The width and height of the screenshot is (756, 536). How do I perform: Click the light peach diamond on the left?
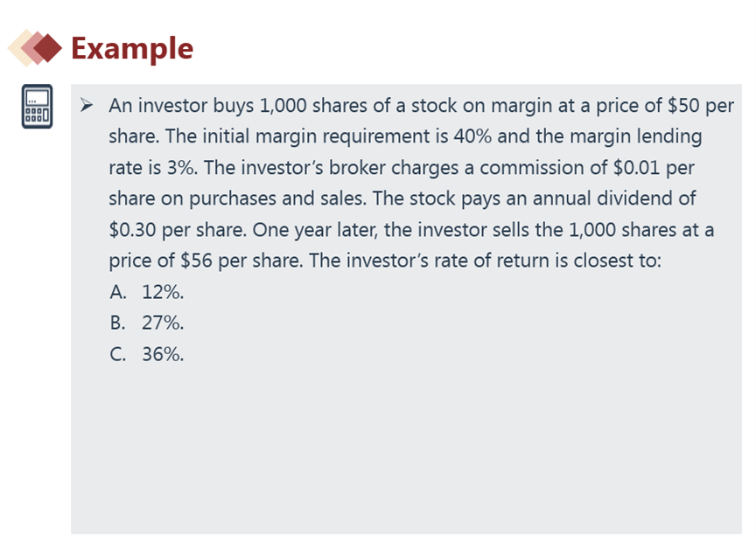(19, 48)
